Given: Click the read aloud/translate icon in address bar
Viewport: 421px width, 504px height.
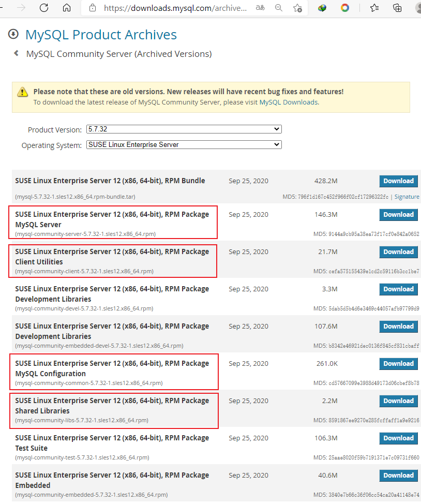Looking at the screenshot, I should pyautogui.click(x=260, y=8).
